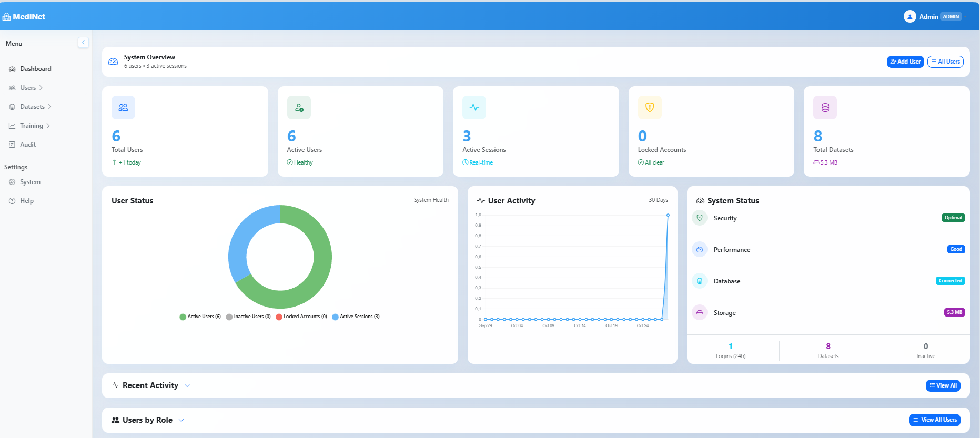Screen dimensions: 980x438
Task: Click the Users by Role people icon
Action: point(116,420)
